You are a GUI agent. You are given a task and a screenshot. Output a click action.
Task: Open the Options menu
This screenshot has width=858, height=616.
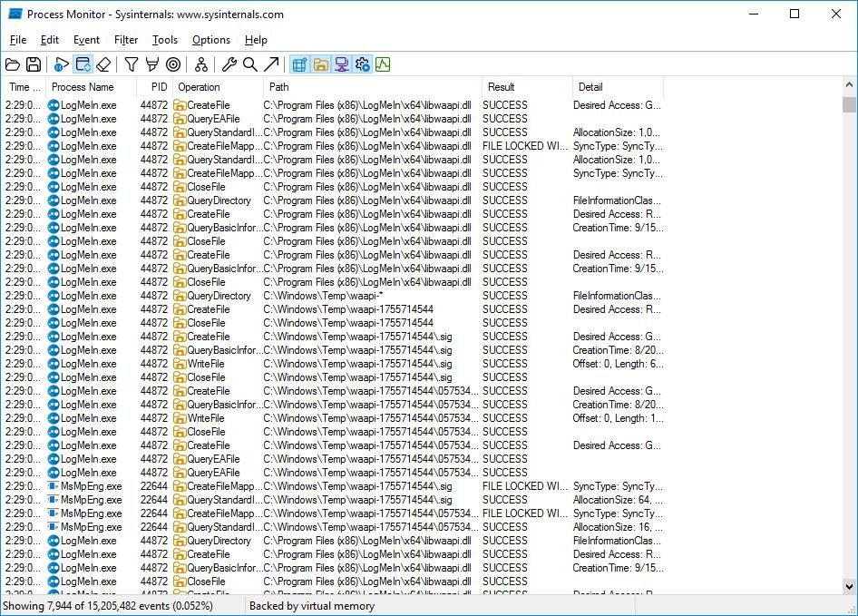[x=211, y=40]
